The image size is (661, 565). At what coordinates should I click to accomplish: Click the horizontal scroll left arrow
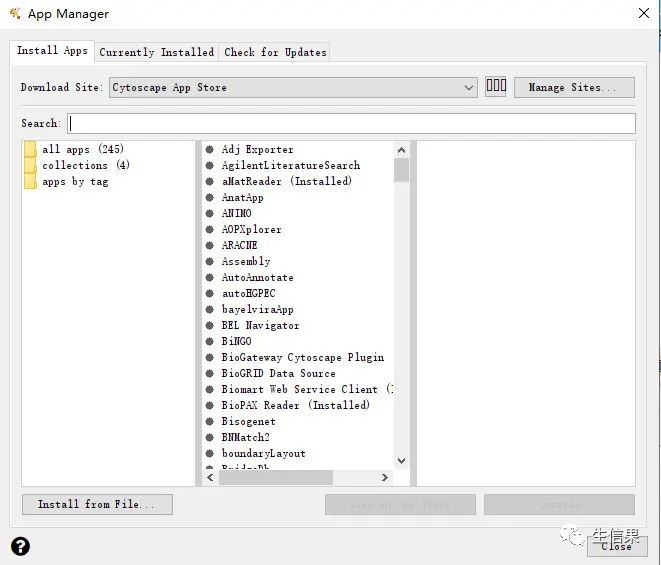coord(210,477)
